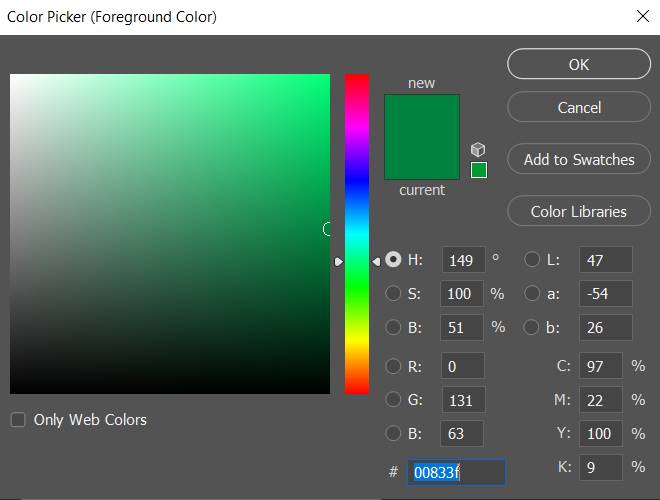Screen dimensions: 660x500
Task: Click inside the green saturation-brightness color field
Action: click(170, 234)
